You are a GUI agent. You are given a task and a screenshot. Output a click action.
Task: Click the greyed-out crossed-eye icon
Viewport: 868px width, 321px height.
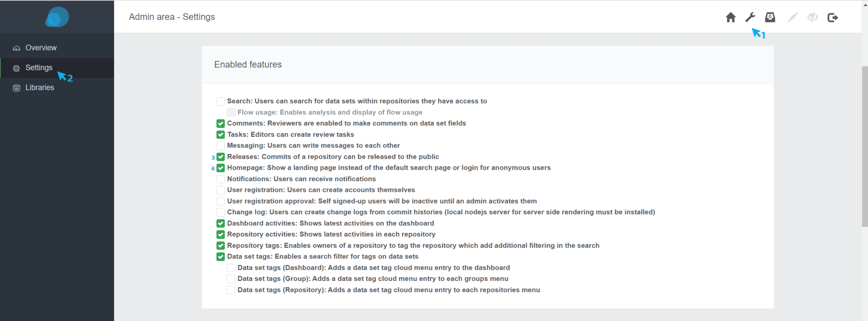tap(812, 17)
